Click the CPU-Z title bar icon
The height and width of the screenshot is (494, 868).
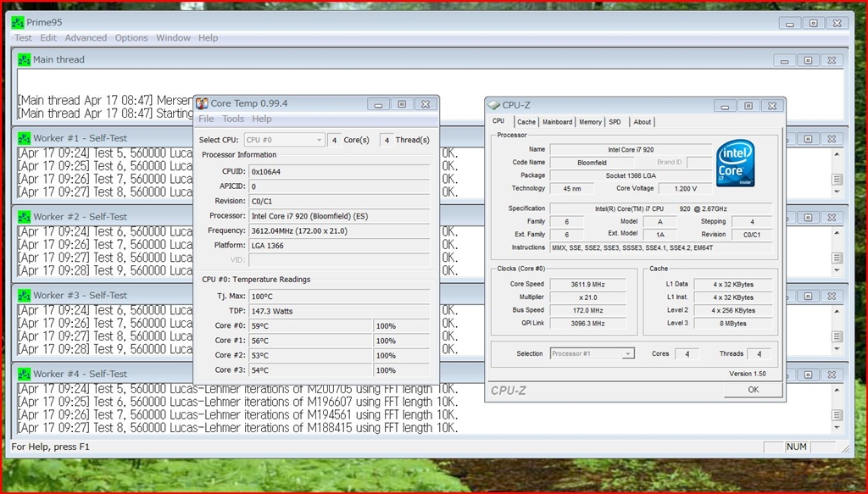[493, 105]
